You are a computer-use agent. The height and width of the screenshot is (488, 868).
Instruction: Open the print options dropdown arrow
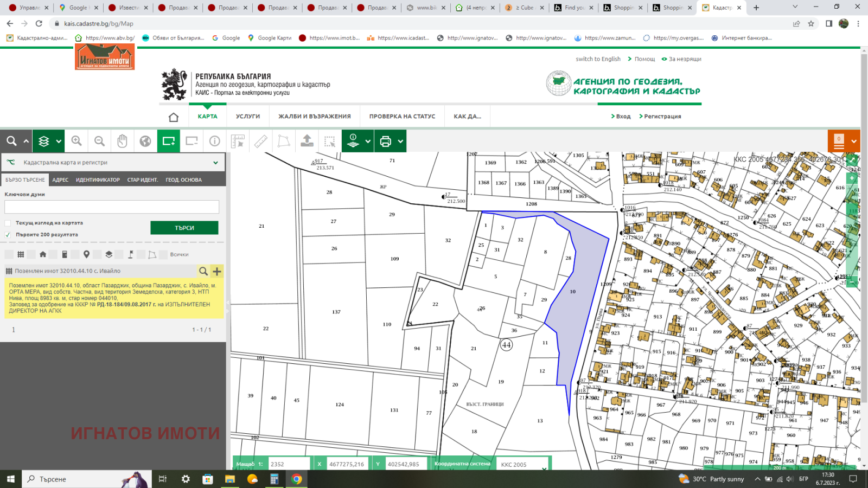(400, 141)
